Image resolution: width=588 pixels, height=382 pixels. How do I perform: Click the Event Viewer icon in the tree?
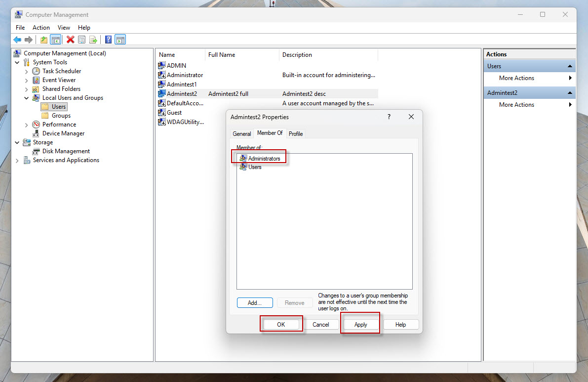(x=36, y=80)
